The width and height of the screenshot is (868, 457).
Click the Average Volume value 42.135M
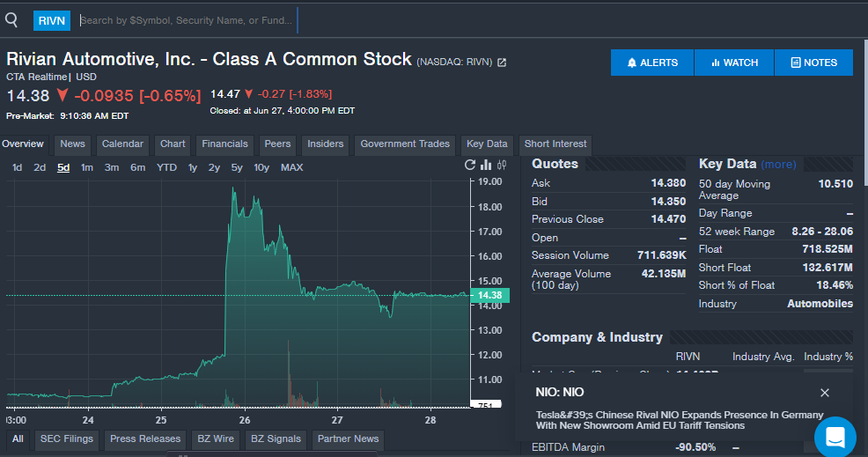(663, 274)
